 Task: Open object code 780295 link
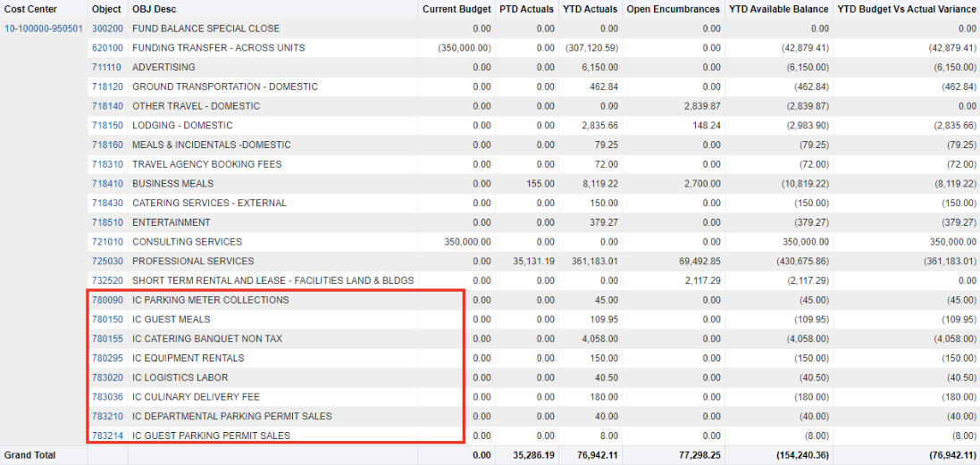(107, 358)
